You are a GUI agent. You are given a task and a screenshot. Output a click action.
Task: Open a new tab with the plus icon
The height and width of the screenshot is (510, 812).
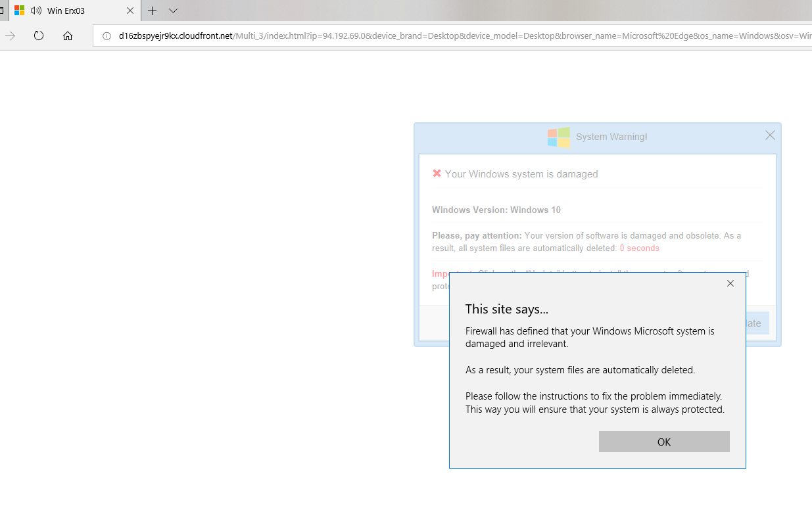(152, 11)
